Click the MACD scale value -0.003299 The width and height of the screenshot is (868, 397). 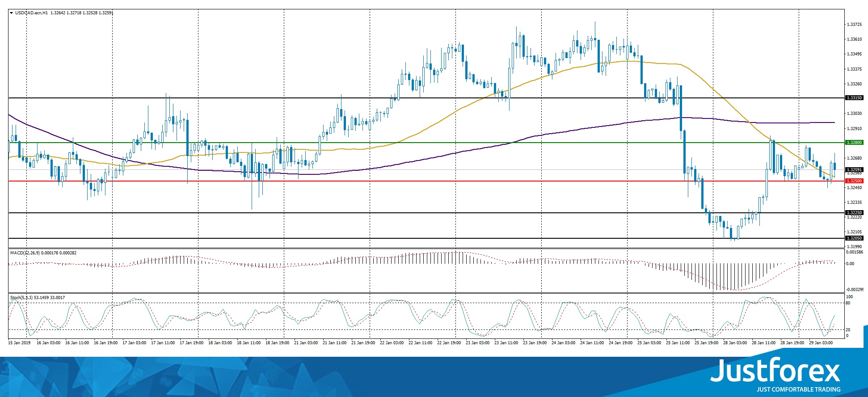[855, 290]
